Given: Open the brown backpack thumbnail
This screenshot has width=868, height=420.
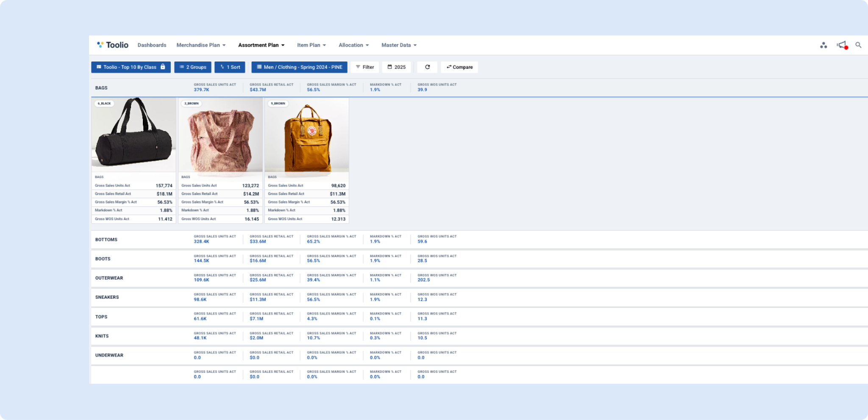Looking at the screenshot, I should point(307,134).
